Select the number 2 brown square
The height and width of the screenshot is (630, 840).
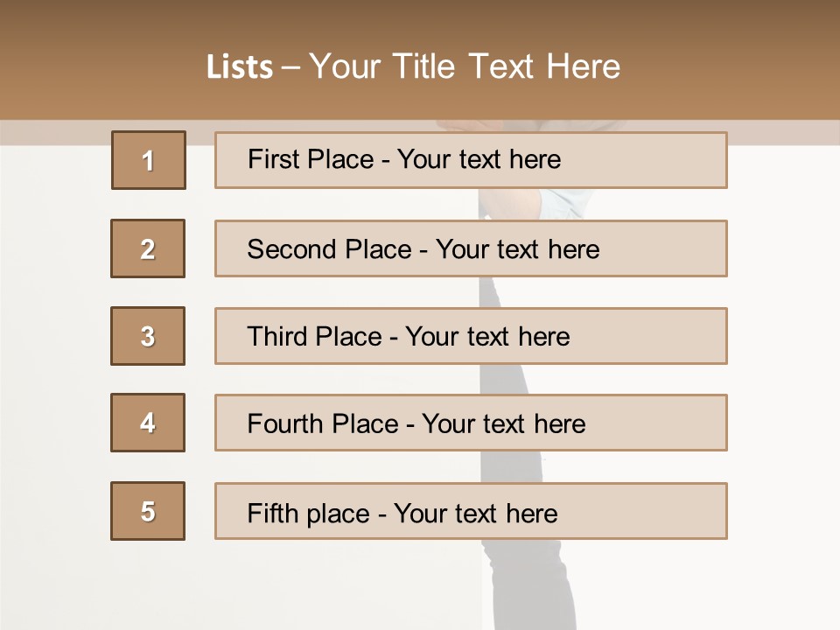point(148,248)
